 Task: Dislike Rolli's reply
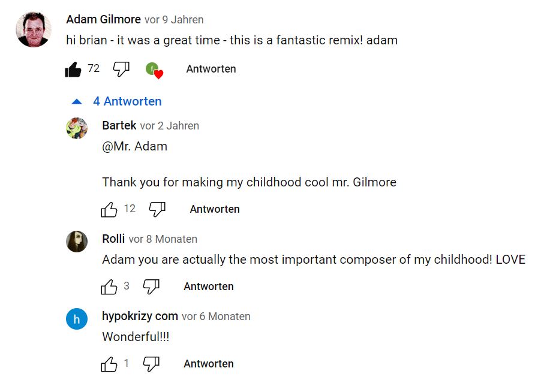tap(151, 287)
